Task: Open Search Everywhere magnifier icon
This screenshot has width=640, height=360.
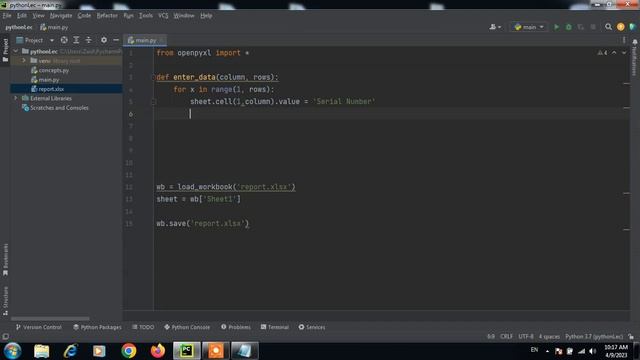Action: point(608,27)
